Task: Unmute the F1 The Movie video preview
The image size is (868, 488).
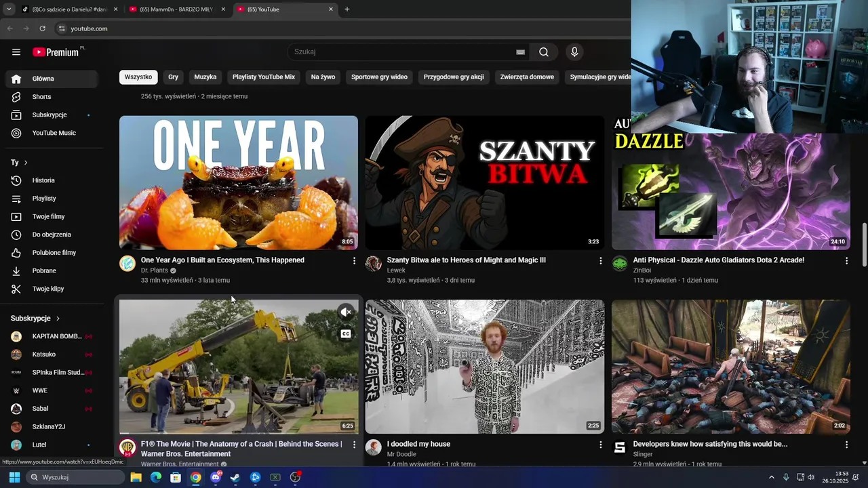Action: coord(346,312)
